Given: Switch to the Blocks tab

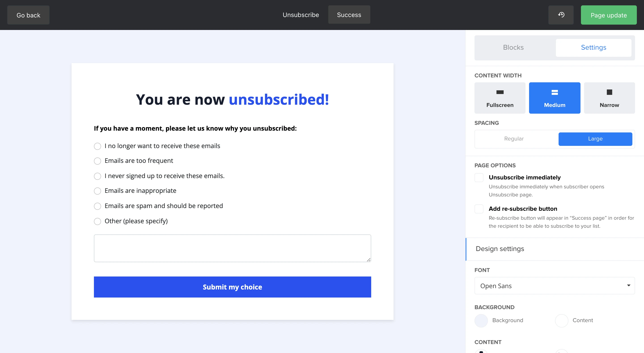Looking at the screenshot, I should (513, 47).
